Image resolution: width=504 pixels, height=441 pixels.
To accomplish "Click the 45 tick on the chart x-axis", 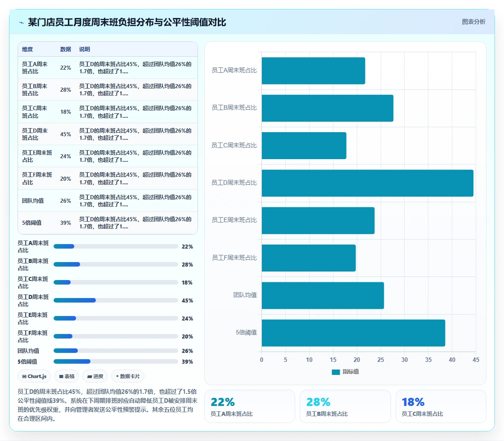I will pyautogui.click(x=476, y=360).
